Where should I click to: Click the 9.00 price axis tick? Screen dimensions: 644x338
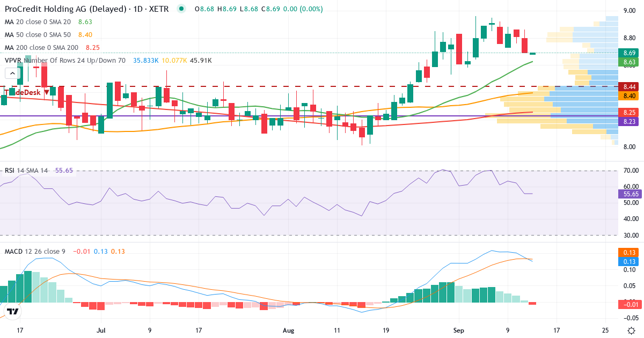click(630, 11)
